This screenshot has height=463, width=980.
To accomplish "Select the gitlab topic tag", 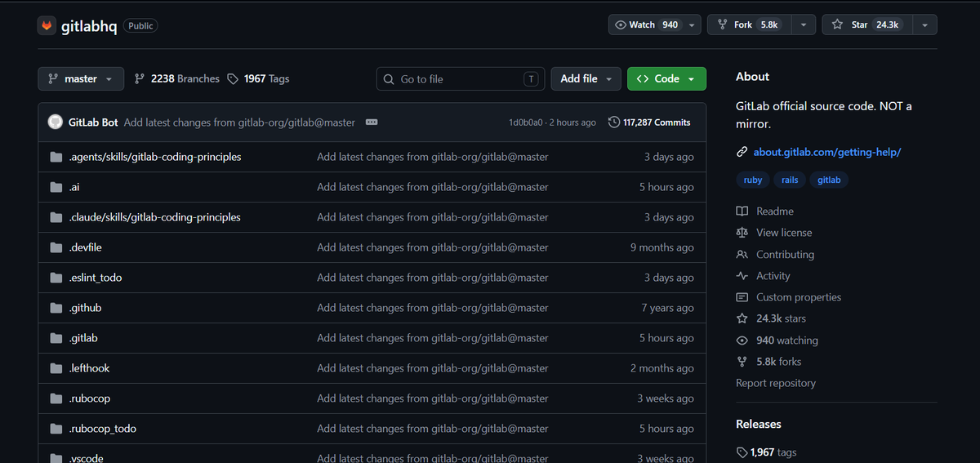I will pos(829,180).
